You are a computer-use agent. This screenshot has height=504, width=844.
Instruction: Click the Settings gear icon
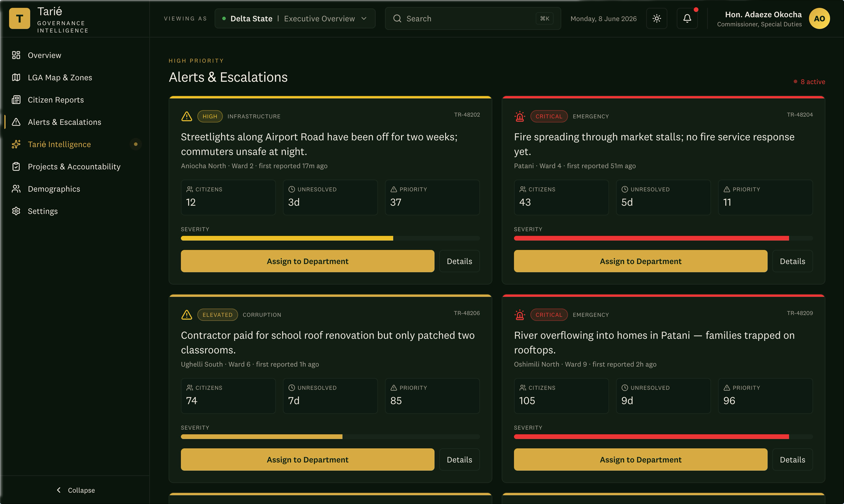(x=16, y=211)
